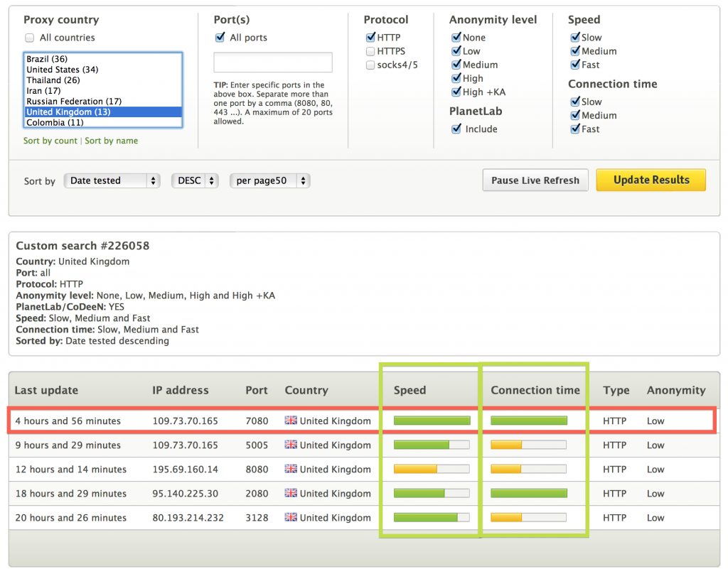The width and height of the screenshot is (728, 574).
Task: Click the speed bar for 195.69.160.14
Action: (432, 469)
